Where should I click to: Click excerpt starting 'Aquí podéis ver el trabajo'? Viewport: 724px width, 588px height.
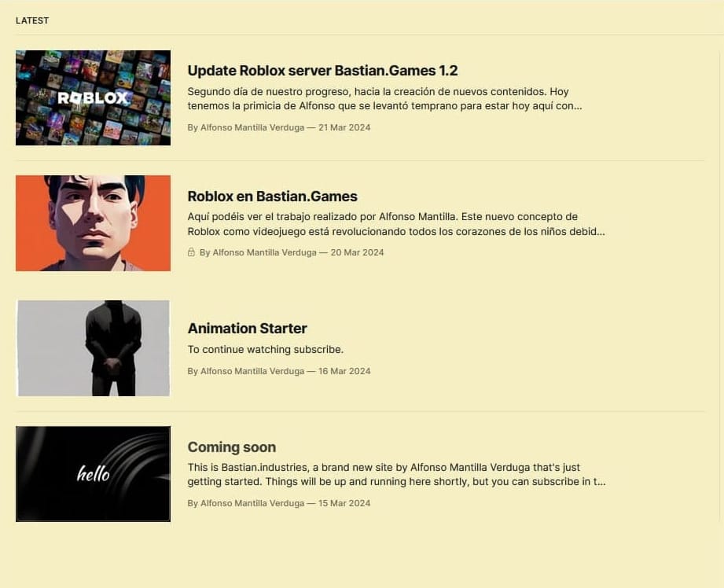(396, 224)
